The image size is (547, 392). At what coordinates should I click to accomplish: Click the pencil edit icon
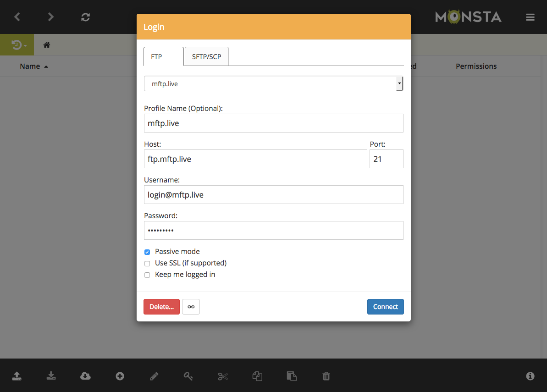click(154, 376)
